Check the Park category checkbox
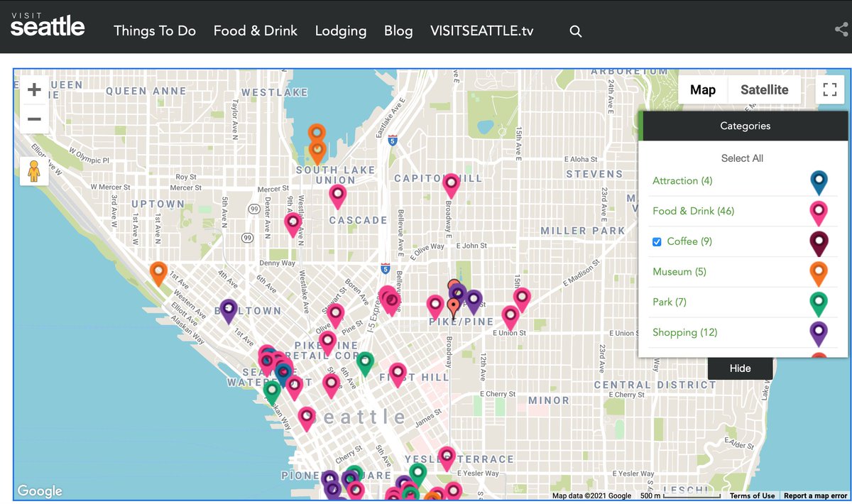The width and height of the screenshot is (852, 504). 656,302
